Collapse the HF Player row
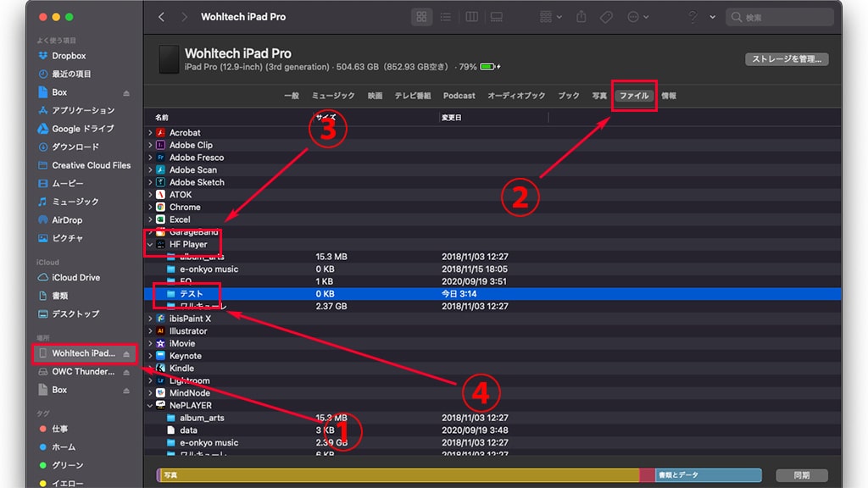This screenshot has height=488, width=868. (x=150, y=245)
